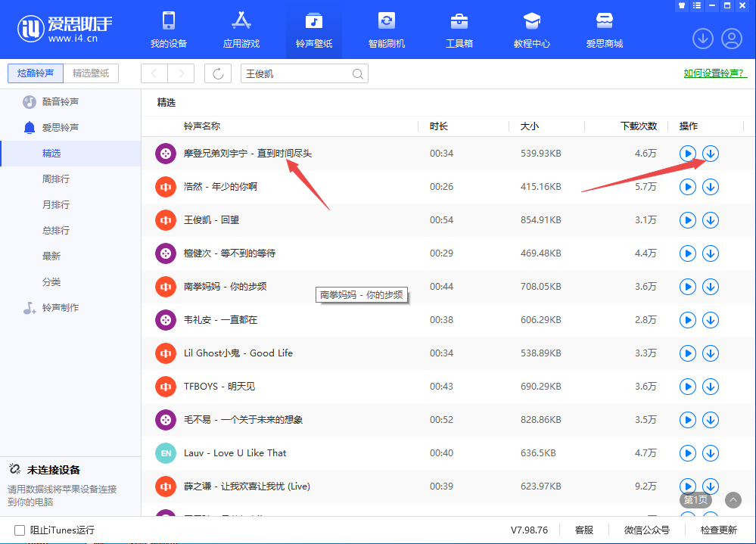Open the download manager icon at top right

[x=703, y=38]
